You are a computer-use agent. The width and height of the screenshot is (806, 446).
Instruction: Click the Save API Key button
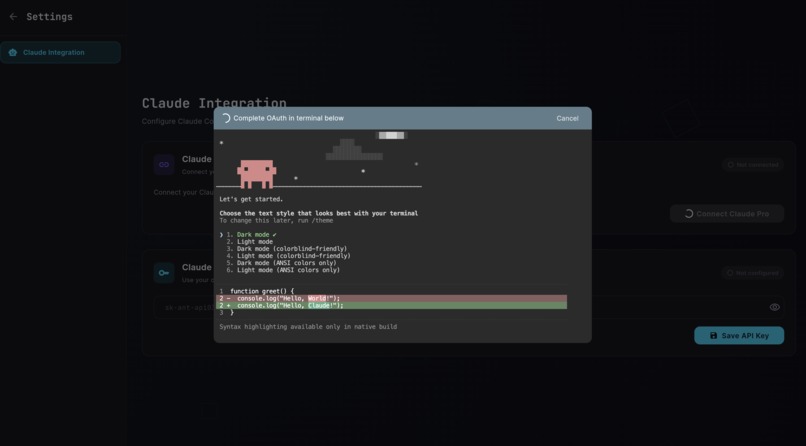click(x=739, y=336)
